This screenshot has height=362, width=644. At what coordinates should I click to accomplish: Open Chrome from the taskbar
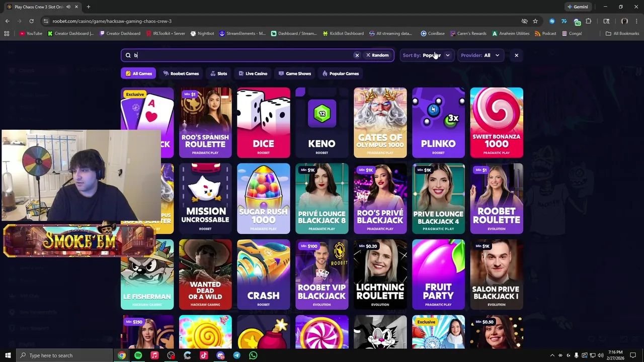tap(122, 355)
